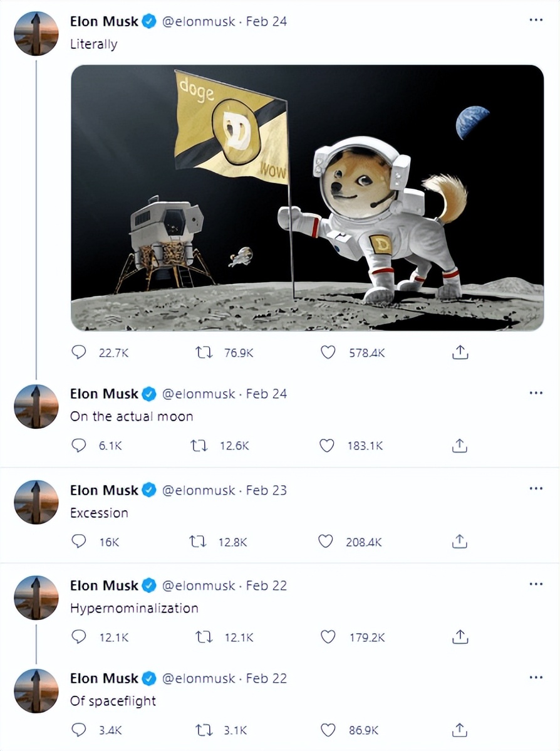Open @elonmusk handle on 'Hypernominalization' tweet
Image resolution: width=560 pixels, height=751 pixels.
(x=199, y=586)
